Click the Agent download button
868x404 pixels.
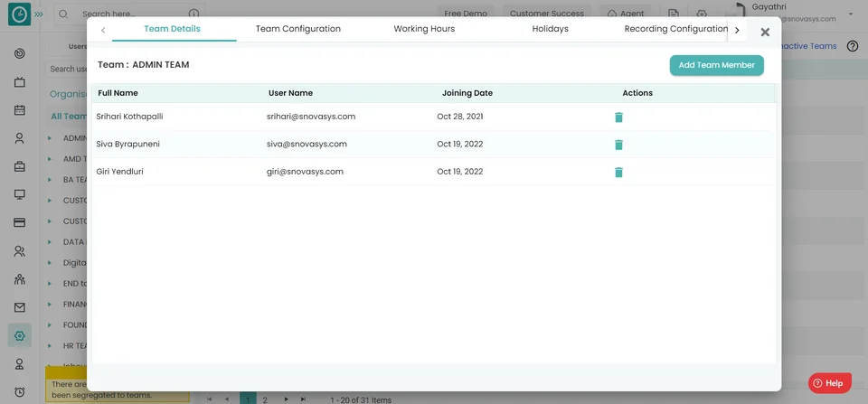(626, 14)
